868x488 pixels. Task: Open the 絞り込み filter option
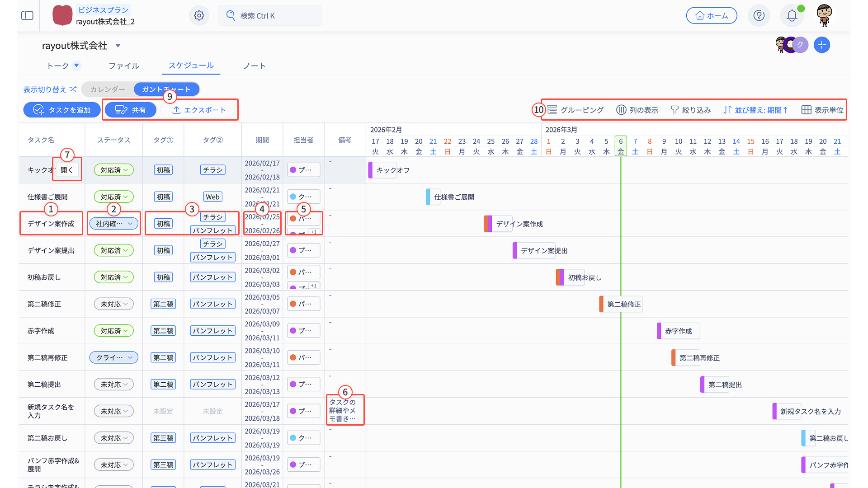691,110
